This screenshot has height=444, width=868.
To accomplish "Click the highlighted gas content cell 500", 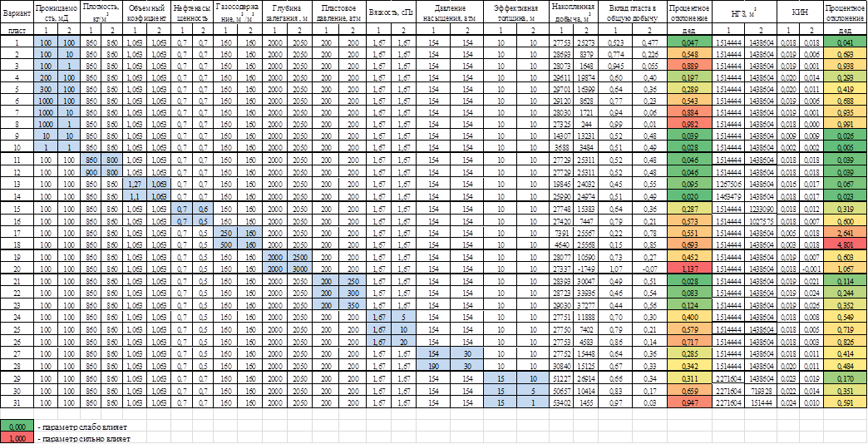I will [x=224, y=243].
